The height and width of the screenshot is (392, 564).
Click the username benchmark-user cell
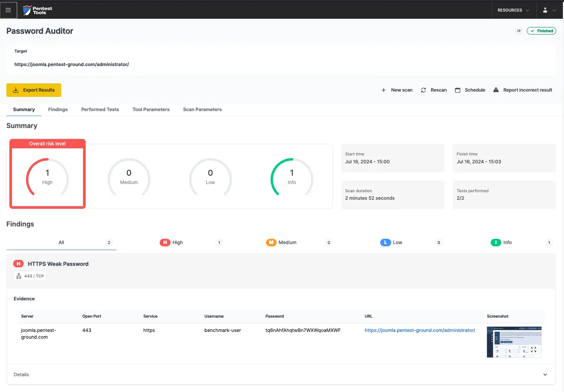[x=223, y=330]
